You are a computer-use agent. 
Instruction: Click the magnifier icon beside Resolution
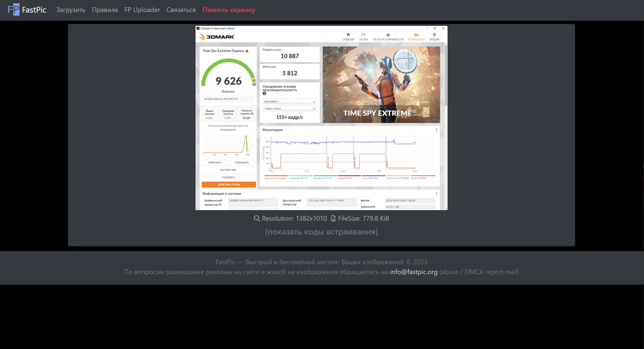point(257,219)
